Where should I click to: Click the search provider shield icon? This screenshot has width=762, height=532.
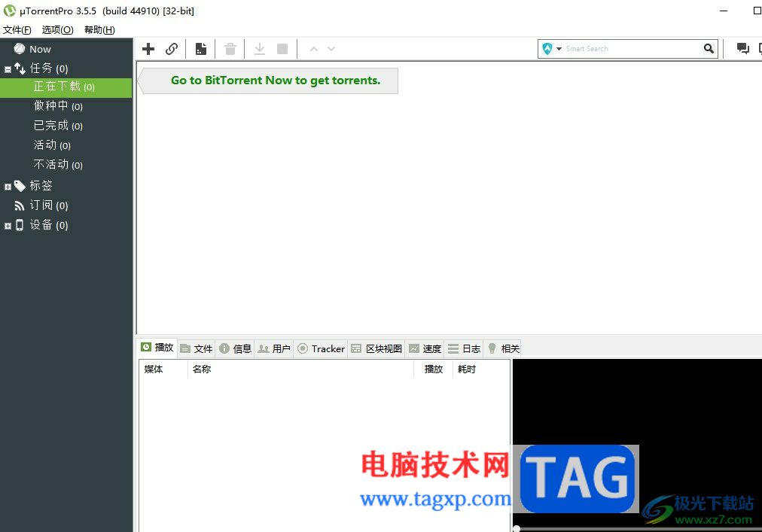click(547, 49)
